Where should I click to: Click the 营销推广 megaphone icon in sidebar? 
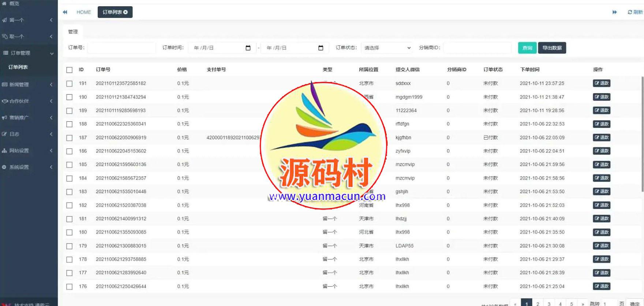click(4, 118)
